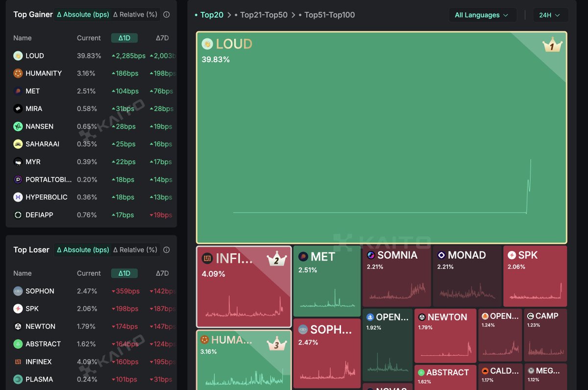Click the rank 2 crown badge on INFINEX tile
The width and height of the screenshot is (588, 390).
[276, 260]
